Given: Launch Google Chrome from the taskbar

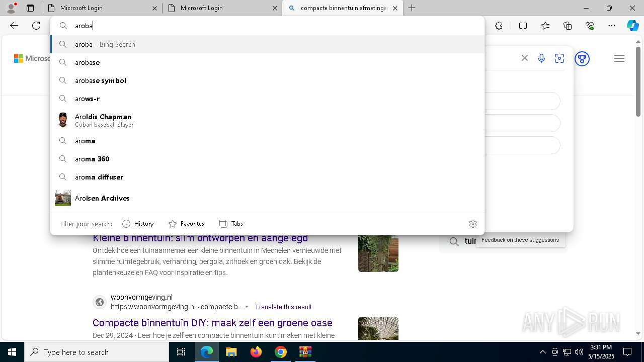Looking at the screenshot, I should click(x=281, y=352).
